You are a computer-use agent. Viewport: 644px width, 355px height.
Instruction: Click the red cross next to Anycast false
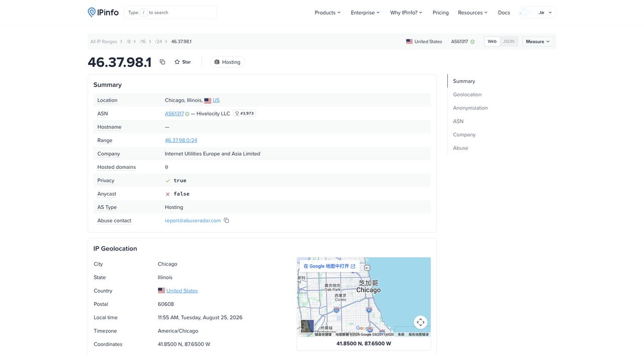(x=168, y=194)
